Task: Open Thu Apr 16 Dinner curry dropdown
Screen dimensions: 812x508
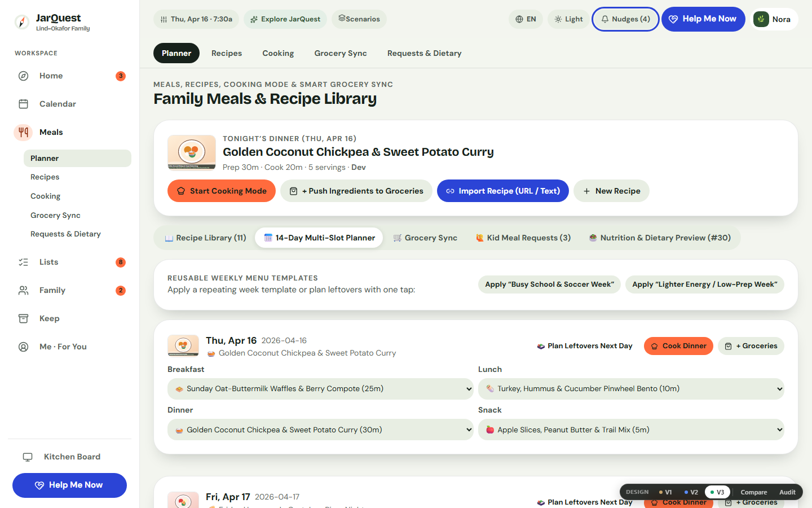Action: 320,430
